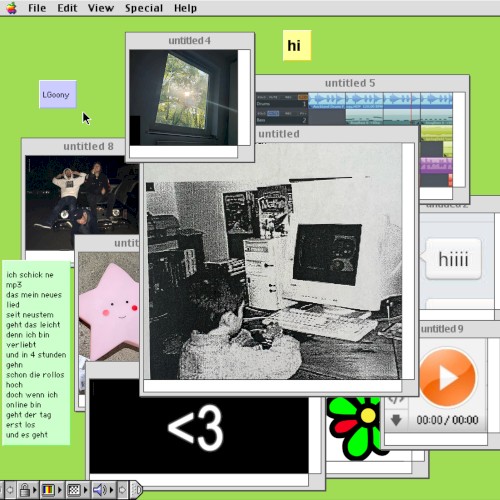
Task: Play audio with orange play button
Action: pos(447,377)
